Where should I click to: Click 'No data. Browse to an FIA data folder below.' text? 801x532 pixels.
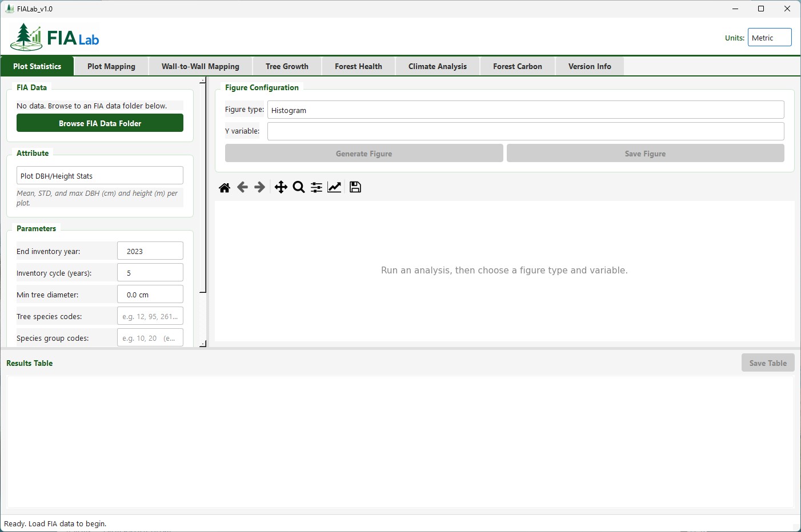coord(92,106)
